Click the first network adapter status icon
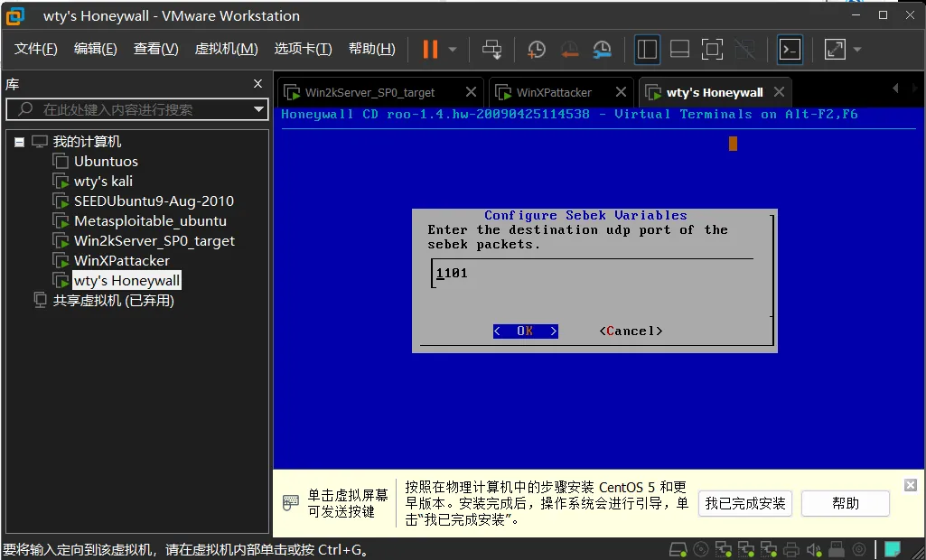The height and width of the screenshot is (560, 926). point(724,549)
